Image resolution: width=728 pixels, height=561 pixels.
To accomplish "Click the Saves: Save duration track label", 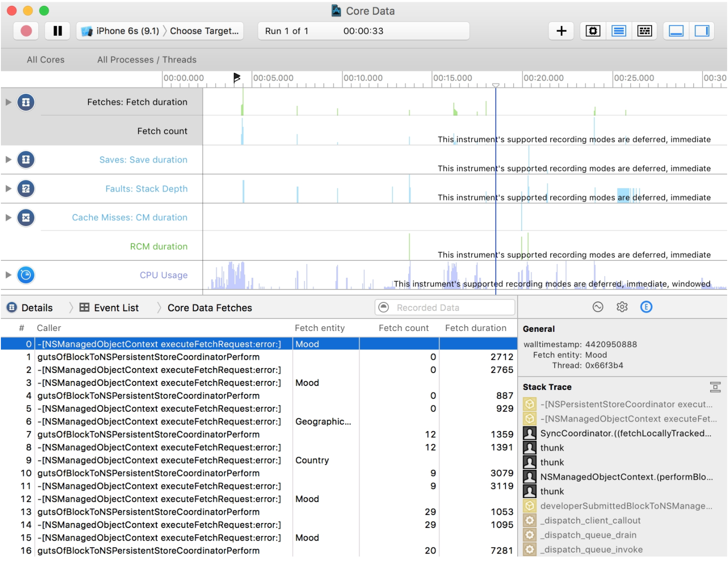I will point(143,159).
